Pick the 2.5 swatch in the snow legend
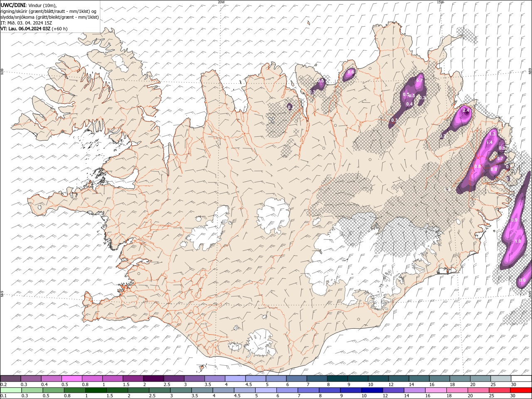 pos(173,379)
